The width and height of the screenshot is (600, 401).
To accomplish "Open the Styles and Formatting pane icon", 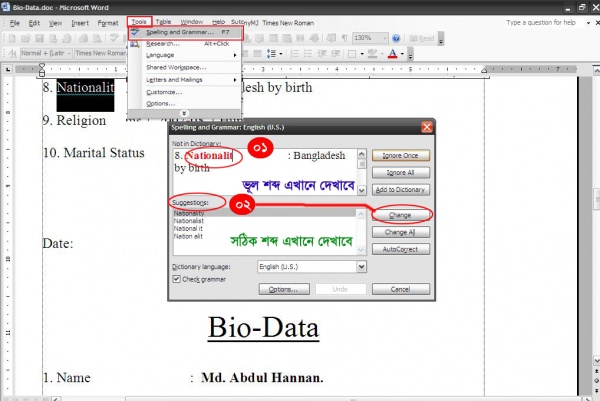I will 12,54.
